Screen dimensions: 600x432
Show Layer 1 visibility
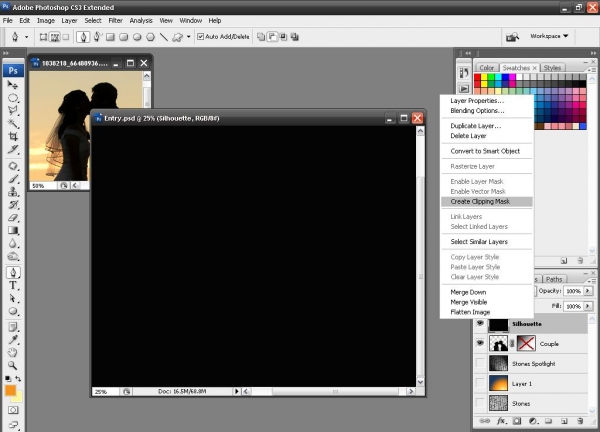pos(480,383)
